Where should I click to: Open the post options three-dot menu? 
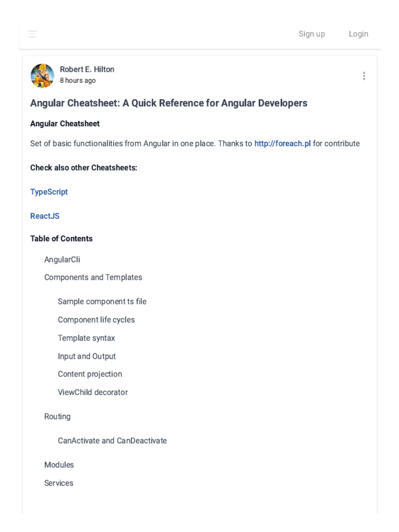pos(364,76)
